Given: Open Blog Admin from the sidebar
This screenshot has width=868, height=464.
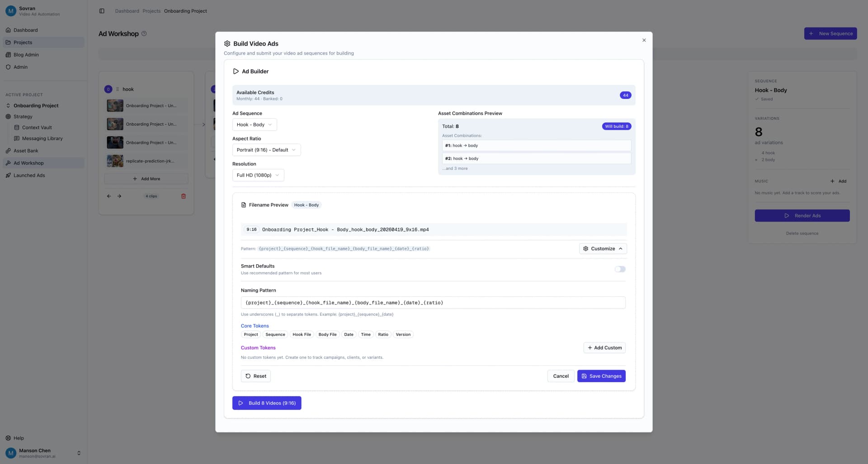Looking at the screenshot, I should pos(25,54).
